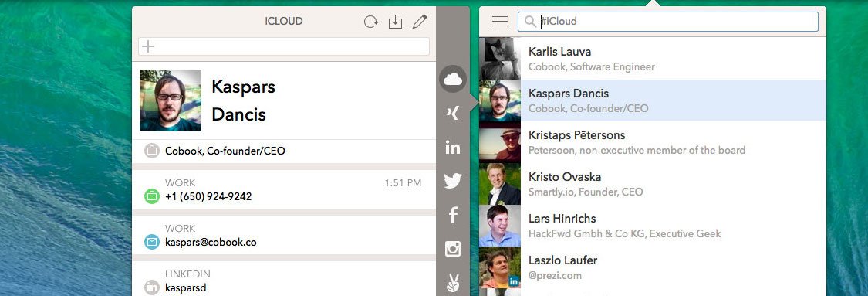The width and height of the screenshot is (868, 296).
Task: Click the LinkedIn icon beside kasparsd
Action: point(152,287)
